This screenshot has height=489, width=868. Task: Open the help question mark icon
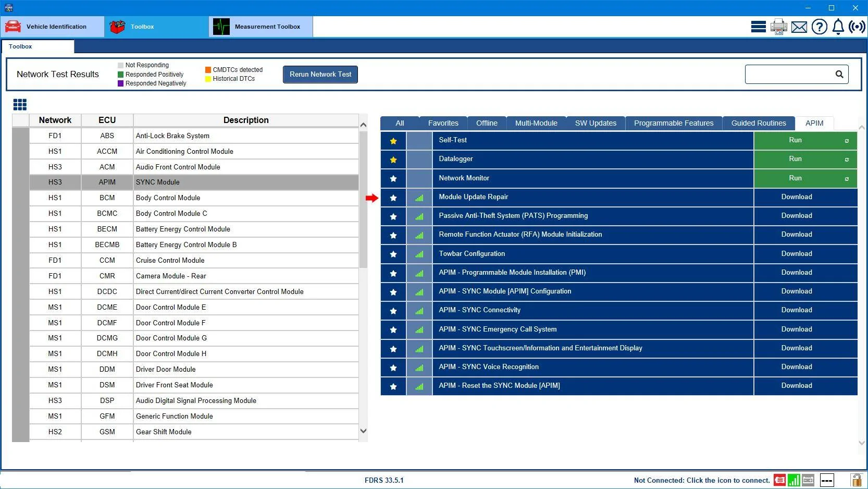[x=819, y=27]
